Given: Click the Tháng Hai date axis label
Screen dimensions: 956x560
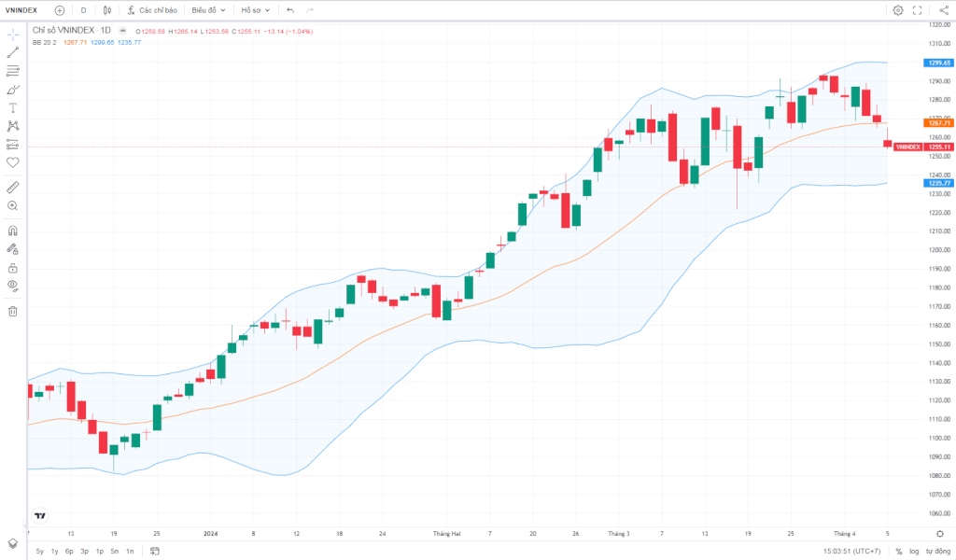Looking at the screenshot, I should click(x=446, y=534).
